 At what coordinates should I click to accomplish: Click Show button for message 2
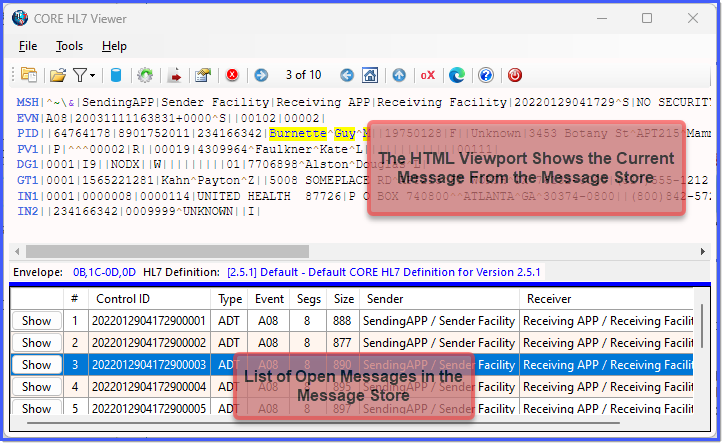[x=37, y=343]
